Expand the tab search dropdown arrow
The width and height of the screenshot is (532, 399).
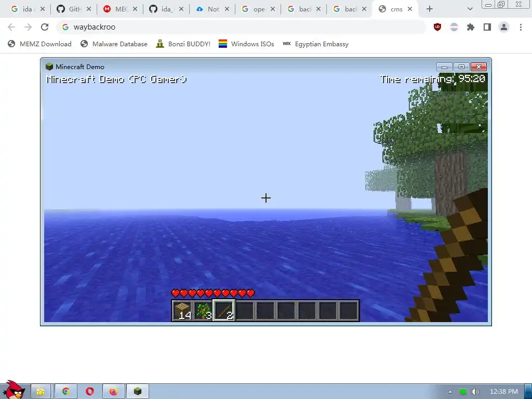pos(470,9)
